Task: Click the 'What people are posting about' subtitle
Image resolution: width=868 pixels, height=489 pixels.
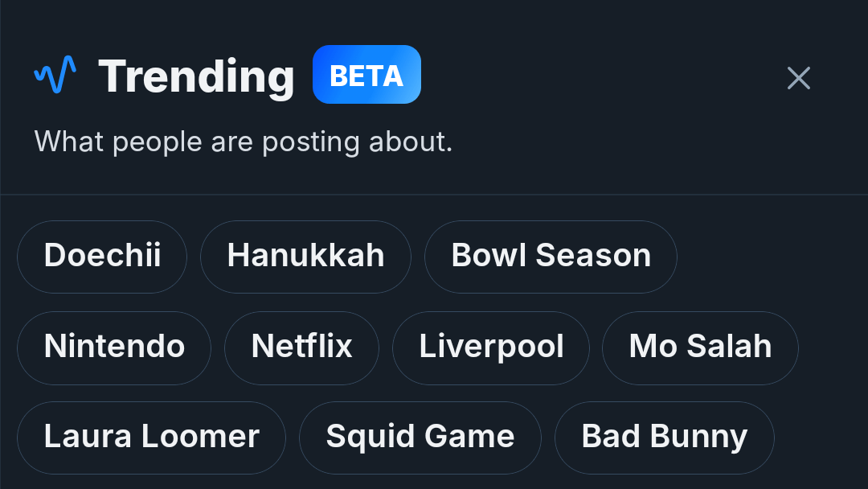Action: pyautogui.click(x=244, y=142)
